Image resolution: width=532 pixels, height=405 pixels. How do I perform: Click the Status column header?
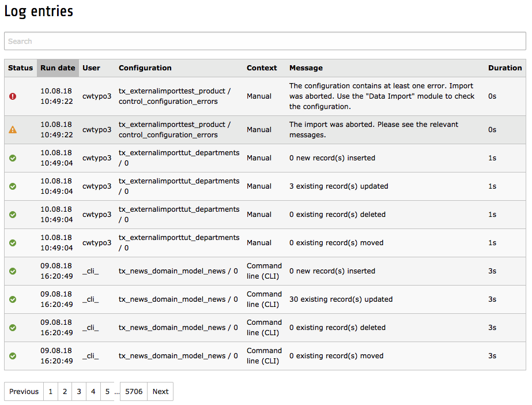(x=20, y=68)
